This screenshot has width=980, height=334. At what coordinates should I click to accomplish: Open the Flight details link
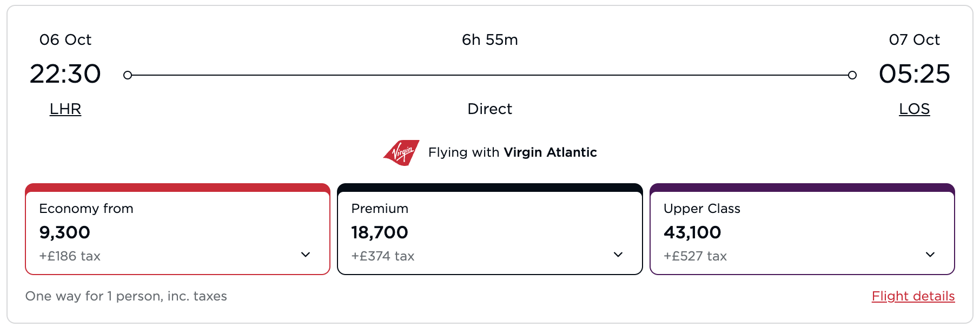pyautogui.click(x=913, y=296)
